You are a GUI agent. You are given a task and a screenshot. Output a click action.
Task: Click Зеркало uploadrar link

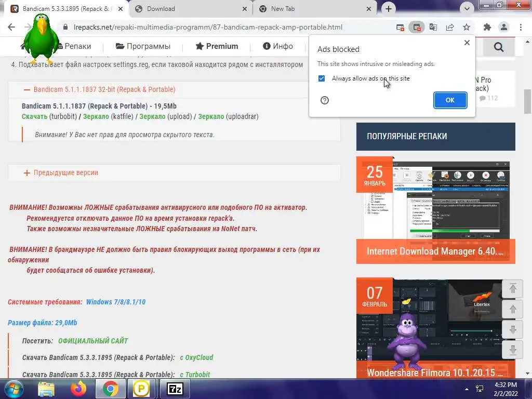coord(211,116)
